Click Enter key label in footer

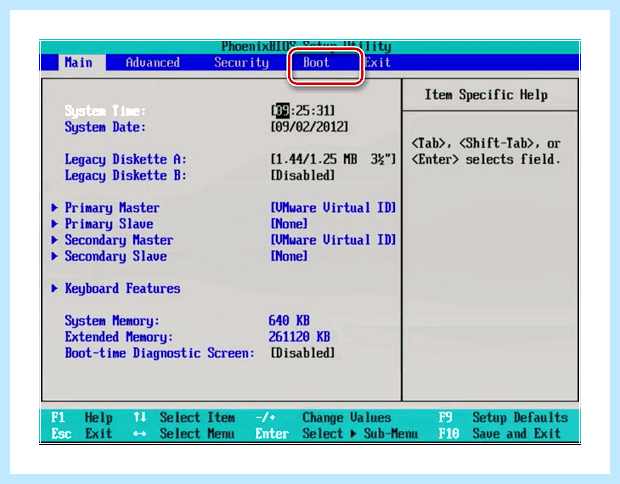tap(272, 434)
